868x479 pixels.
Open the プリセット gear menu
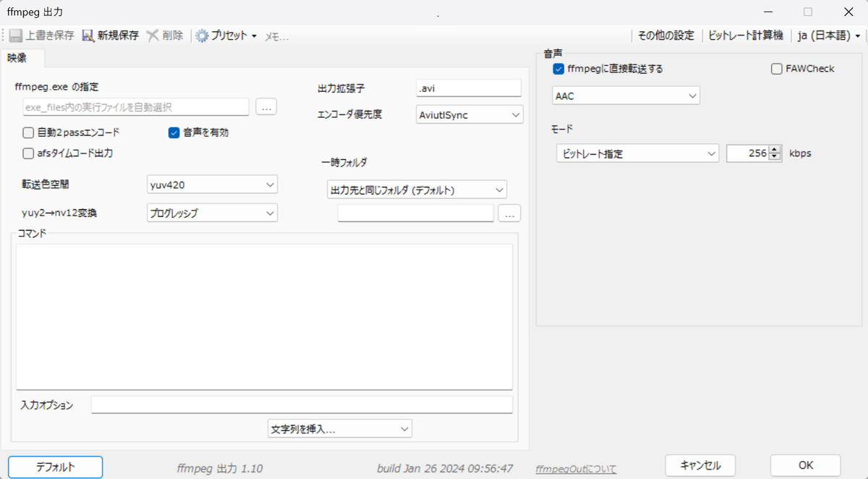[226, 35]
